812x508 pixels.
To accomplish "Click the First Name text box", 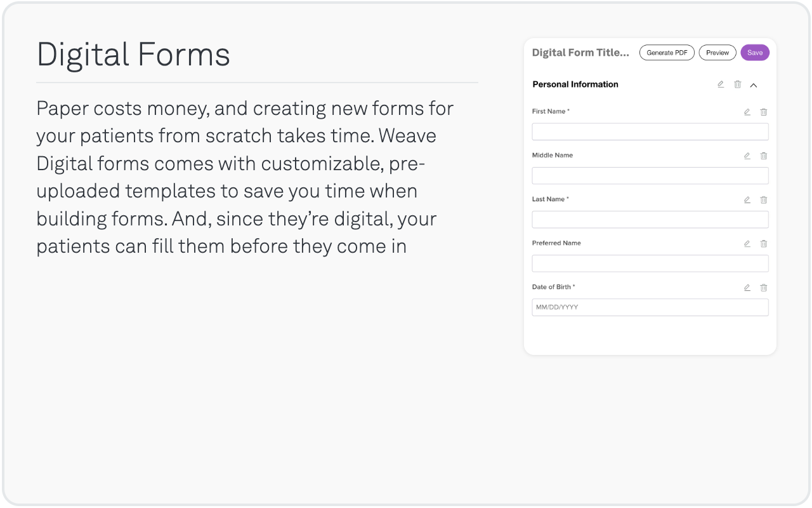I will click(650, 131).
